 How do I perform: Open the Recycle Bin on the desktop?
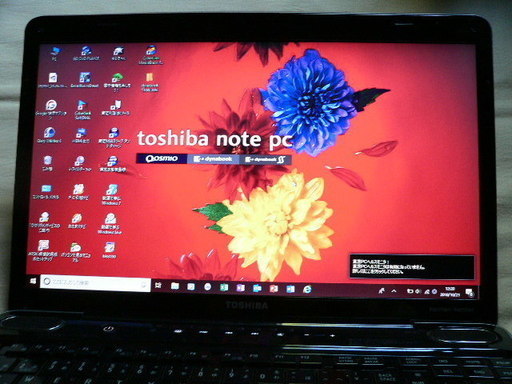tap(47, 163)
